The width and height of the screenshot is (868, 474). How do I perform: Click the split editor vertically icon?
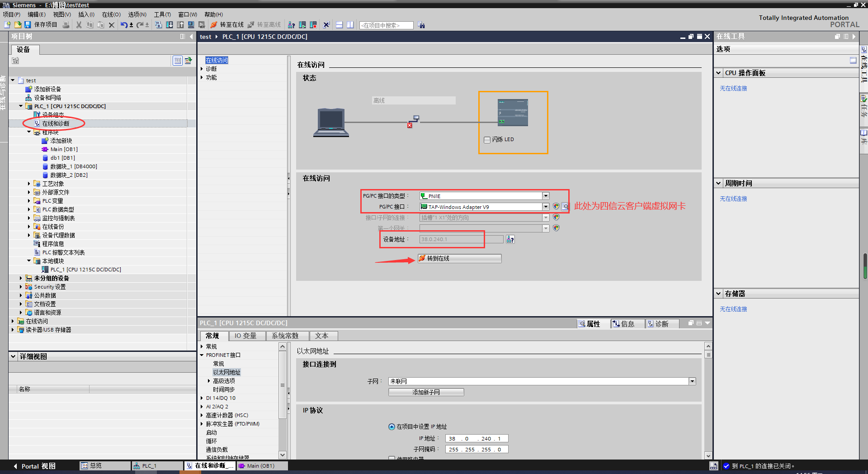click(x=350, y=25)
